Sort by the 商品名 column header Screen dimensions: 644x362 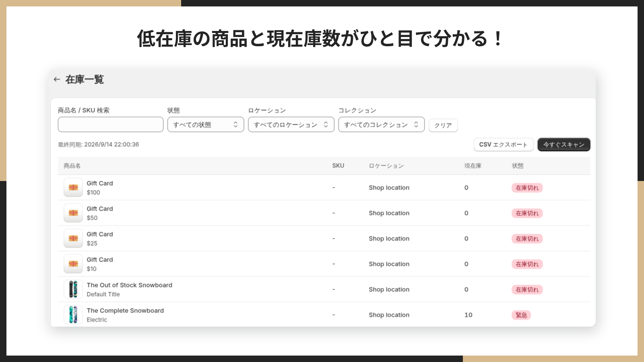(72, 166)
